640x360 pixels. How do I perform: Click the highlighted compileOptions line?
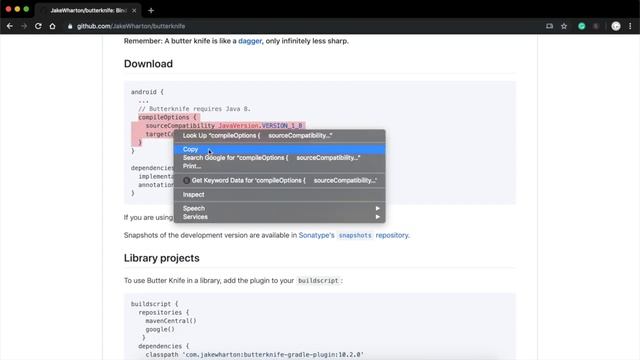167,117
